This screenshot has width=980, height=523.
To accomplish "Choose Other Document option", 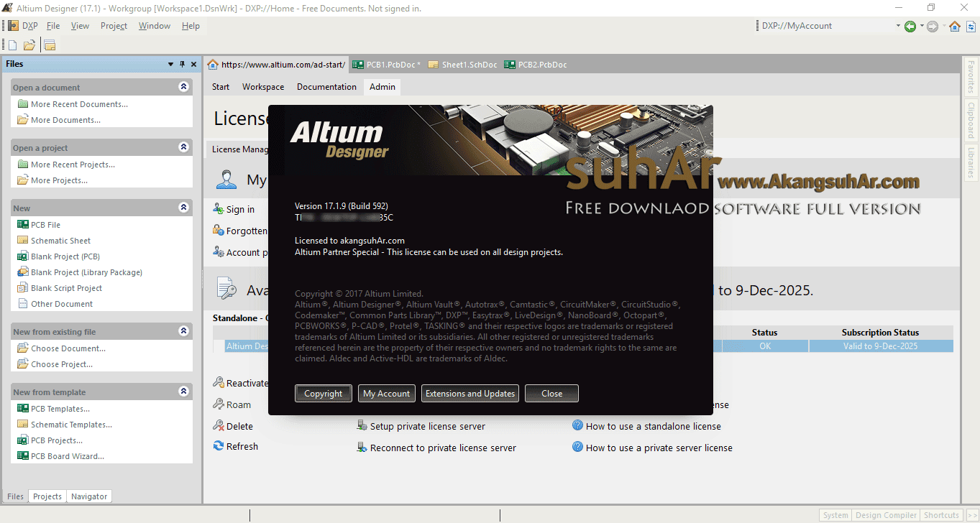I will 55,304.
